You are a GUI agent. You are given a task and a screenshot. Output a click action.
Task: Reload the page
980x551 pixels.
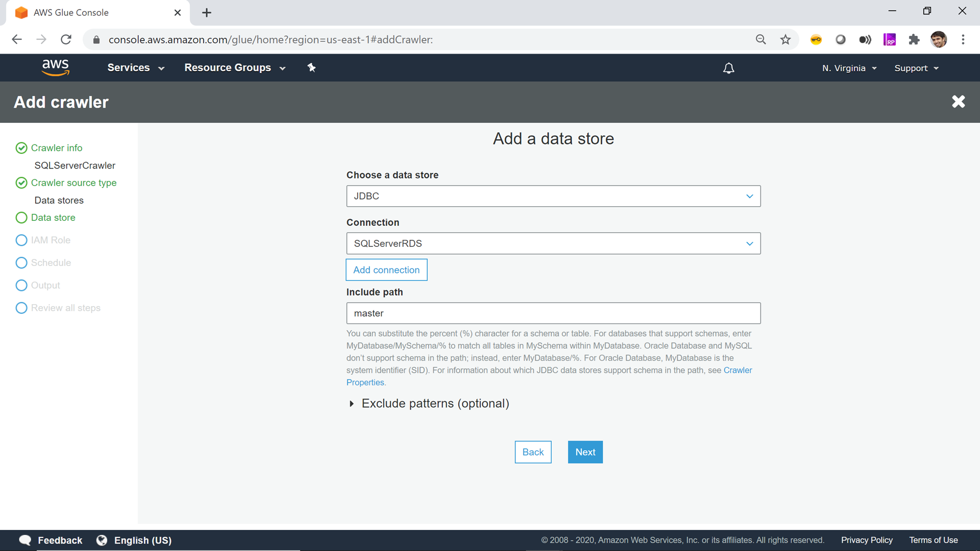tap(66, 40)
